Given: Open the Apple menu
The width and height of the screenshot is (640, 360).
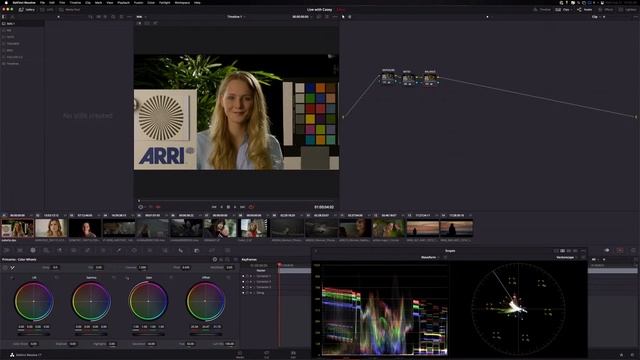Looking at the screenshot, I should [6, 2].
